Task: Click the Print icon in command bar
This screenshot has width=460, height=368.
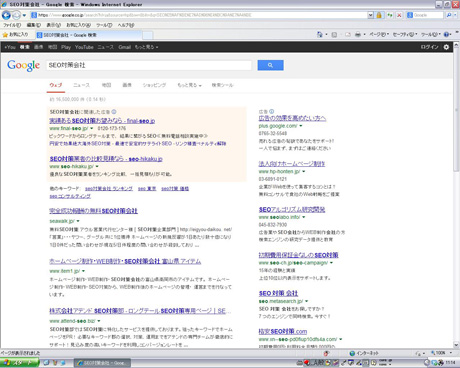Action: (358, 34)
